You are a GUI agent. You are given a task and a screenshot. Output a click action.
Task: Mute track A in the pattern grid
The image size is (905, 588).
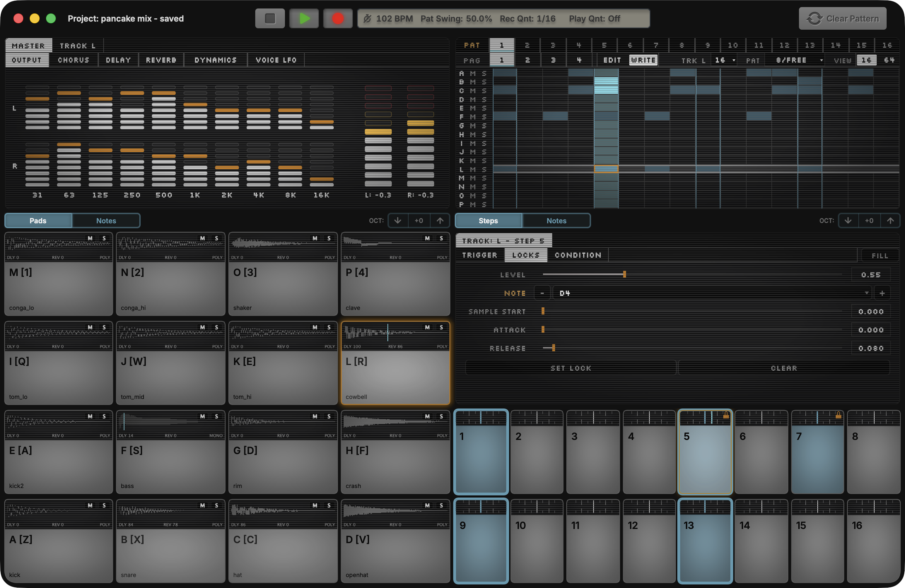[x=473, y=73]
